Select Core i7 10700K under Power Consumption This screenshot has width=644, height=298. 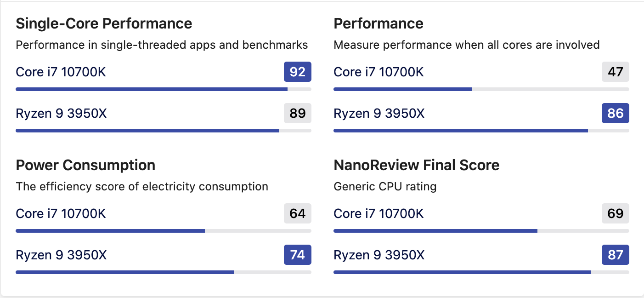(x=61, y=214)
